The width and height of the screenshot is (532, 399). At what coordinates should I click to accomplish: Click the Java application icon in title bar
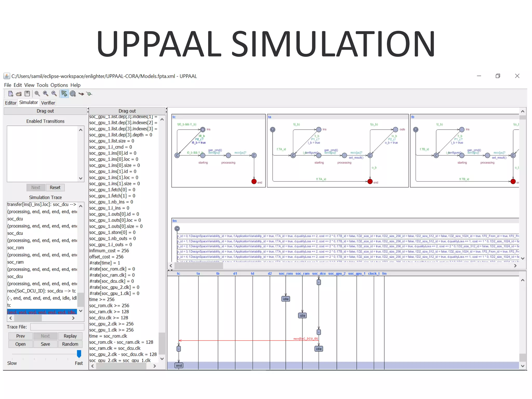point(7,76)
